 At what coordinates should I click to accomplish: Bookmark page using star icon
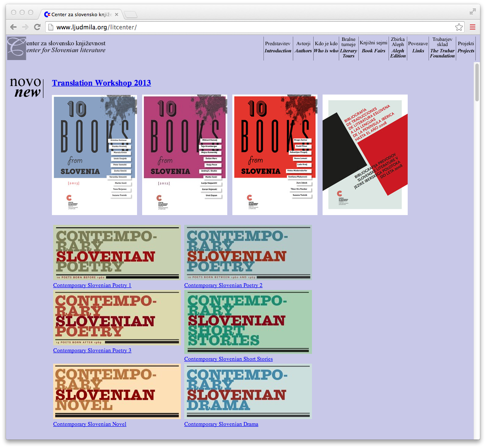point(459,27)
